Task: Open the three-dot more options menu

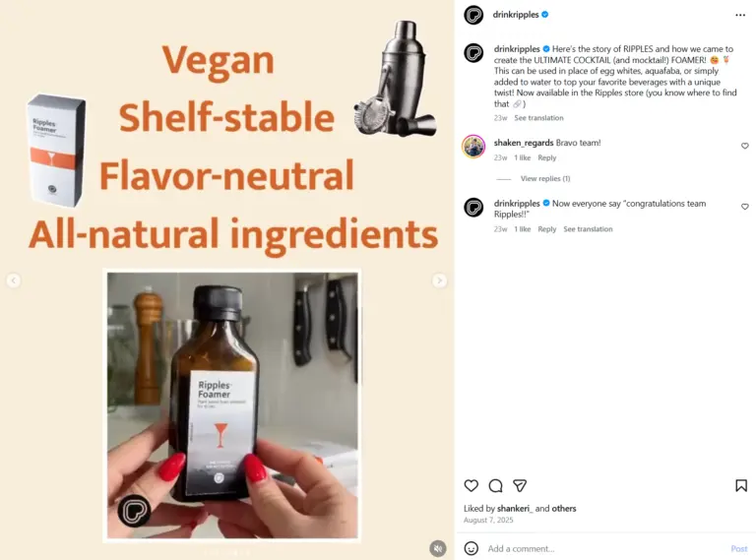Action: tap(740, 15)
